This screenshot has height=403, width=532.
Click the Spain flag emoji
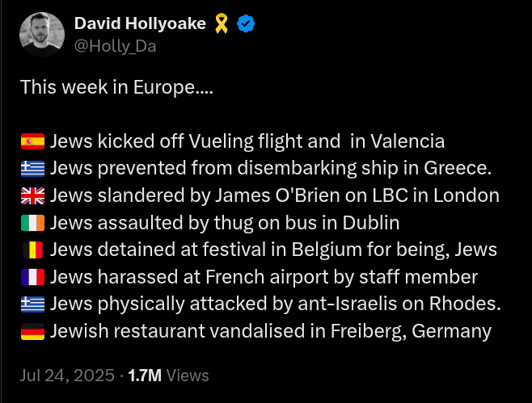[x=32, y=141]
